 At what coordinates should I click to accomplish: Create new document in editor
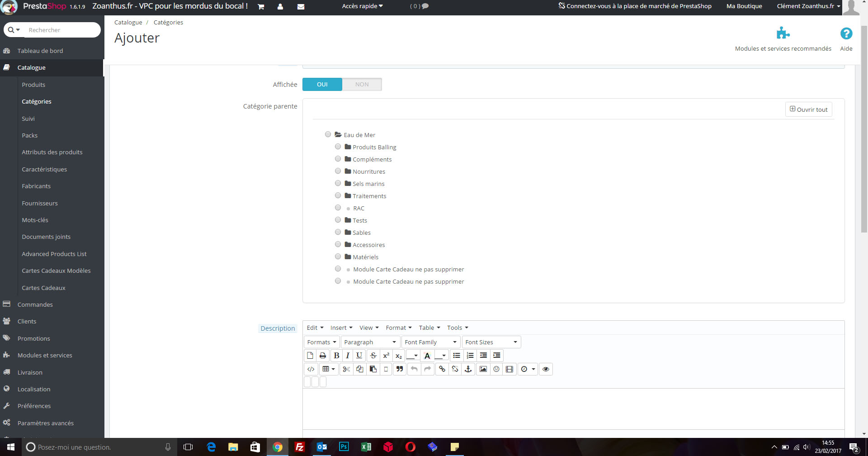(x=310, y=356)
